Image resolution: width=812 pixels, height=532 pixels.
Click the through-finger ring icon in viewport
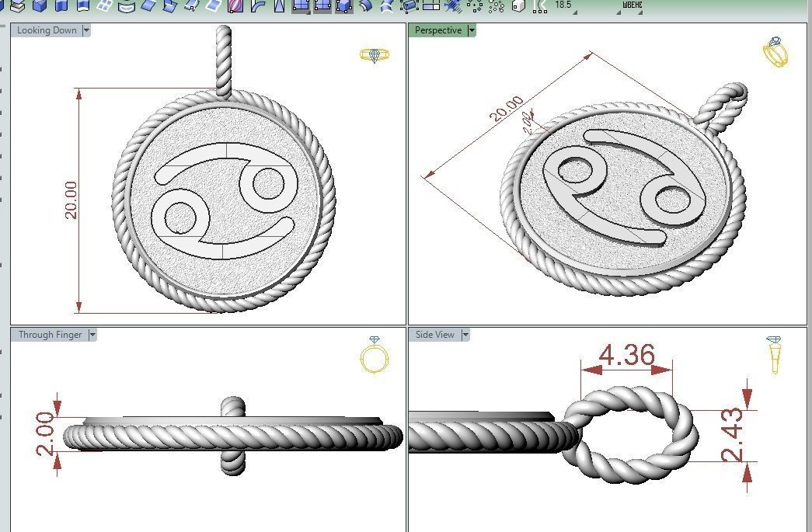pyautogui.click(x=375, y=354)
